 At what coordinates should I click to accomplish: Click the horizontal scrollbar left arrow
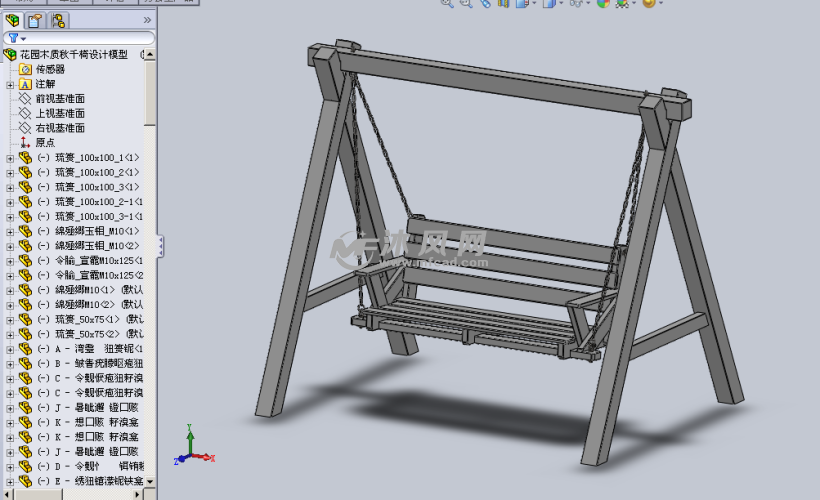7,494
